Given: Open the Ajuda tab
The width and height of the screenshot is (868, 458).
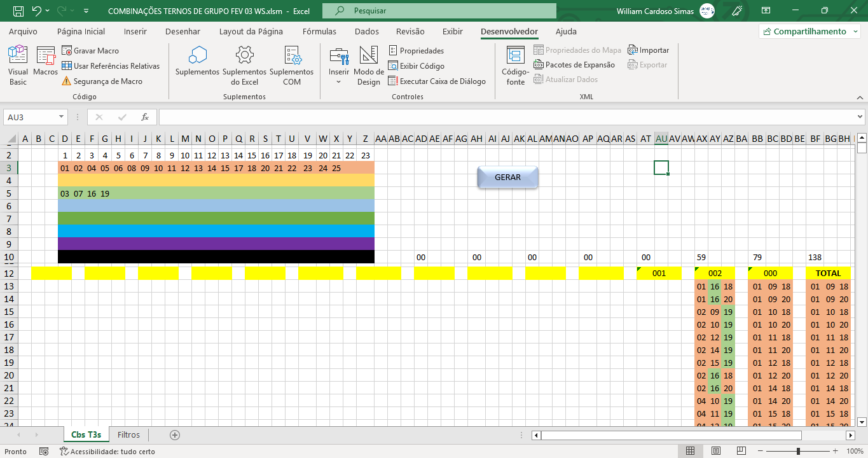Looking at the screenshot, I should tap(566, 31).
